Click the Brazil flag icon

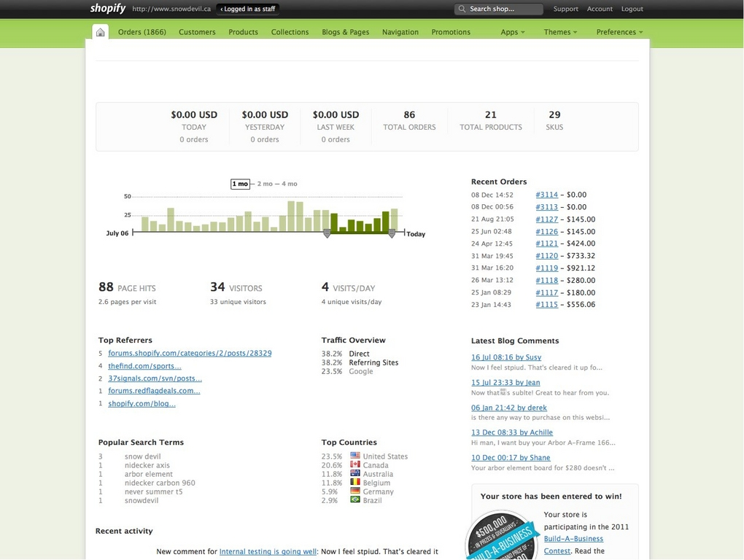click(354, 500)
